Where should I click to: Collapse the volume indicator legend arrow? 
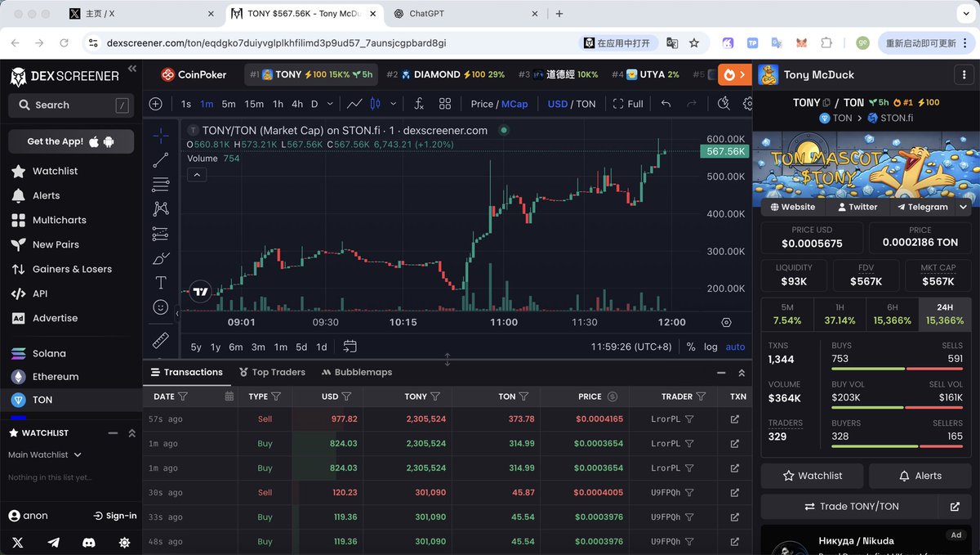[x=197, y=174]
